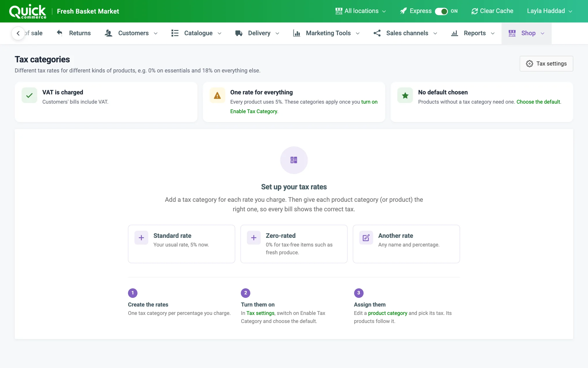
Task: Expand the Sales channels chevron
Action: tap(435, 33)
